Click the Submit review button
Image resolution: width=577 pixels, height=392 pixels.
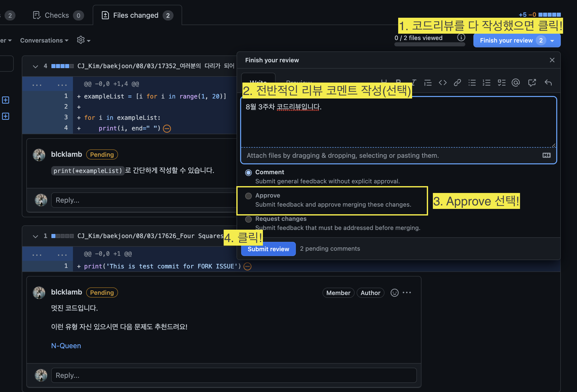point(268,249)
